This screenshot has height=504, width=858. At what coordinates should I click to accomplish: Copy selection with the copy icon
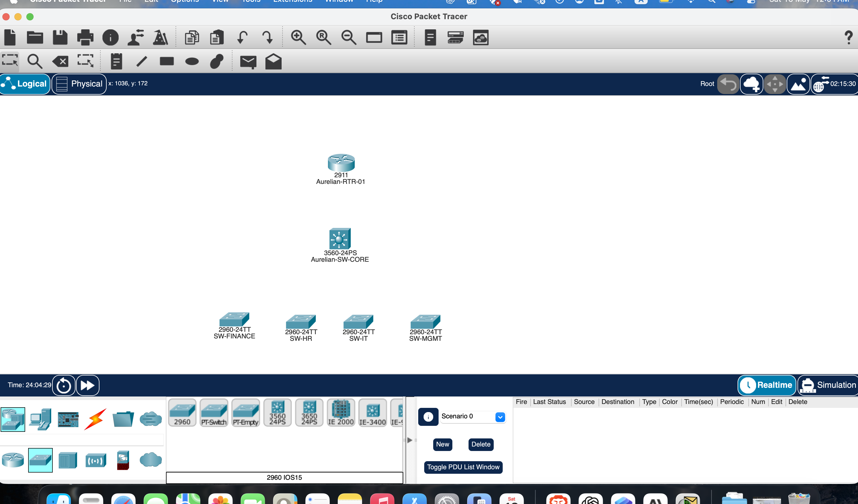(192, 37)
